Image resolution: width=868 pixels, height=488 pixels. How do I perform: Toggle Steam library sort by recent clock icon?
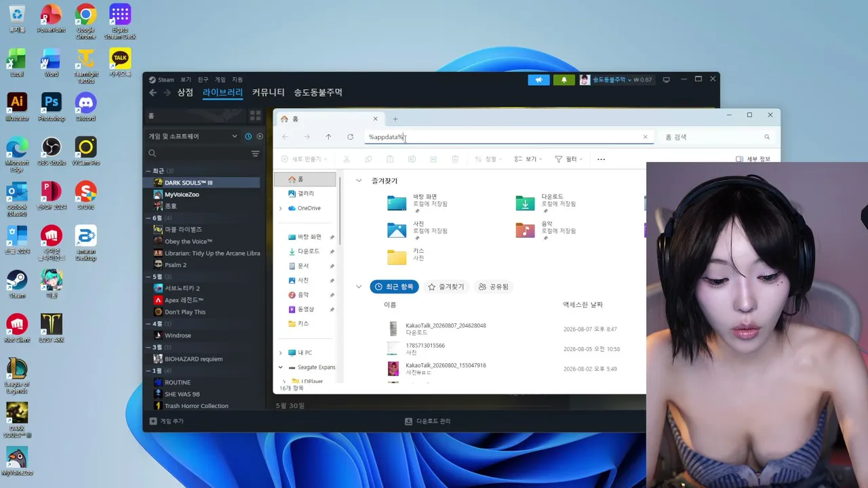coord(248,136)
